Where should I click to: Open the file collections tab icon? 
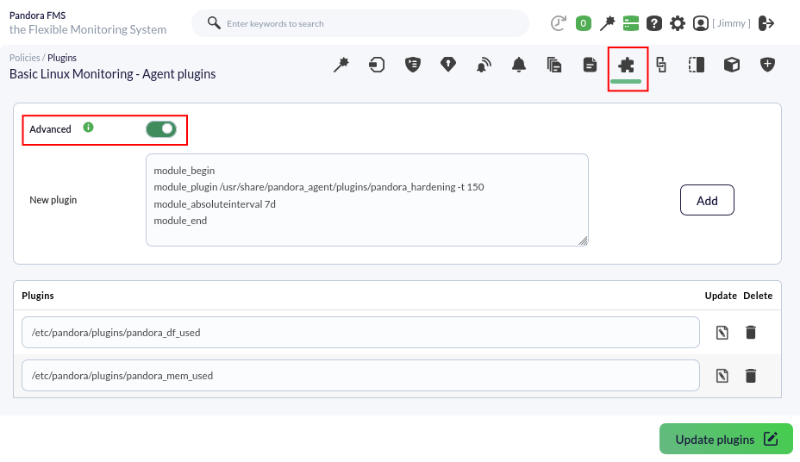(554, 65)
